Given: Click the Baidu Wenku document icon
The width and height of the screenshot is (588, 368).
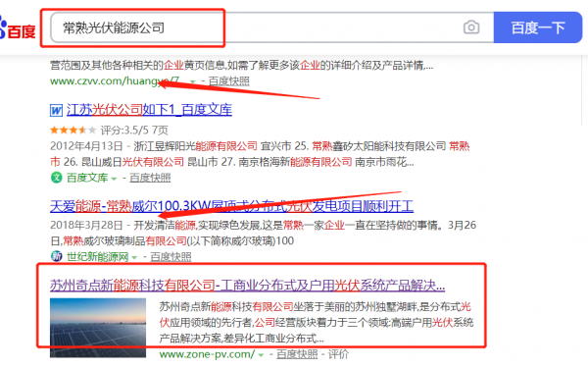Looking at the screenshot, I should pos(56,110).
